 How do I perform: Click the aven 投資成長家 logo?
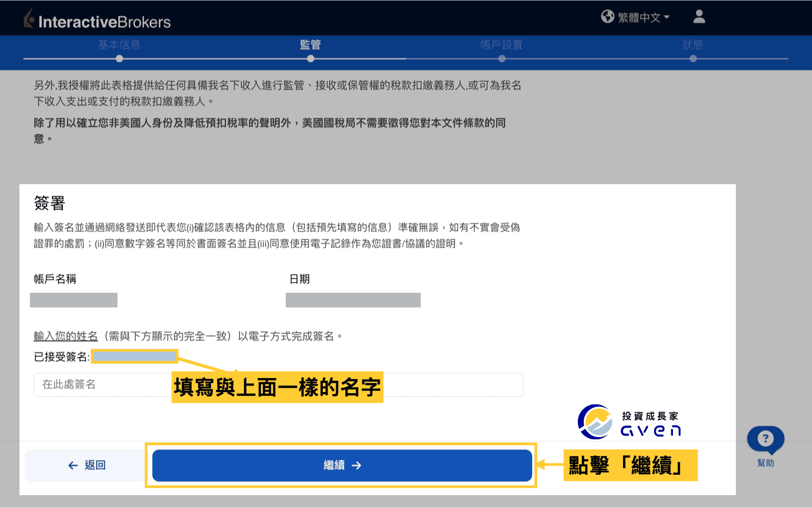[x=628, y=422]
